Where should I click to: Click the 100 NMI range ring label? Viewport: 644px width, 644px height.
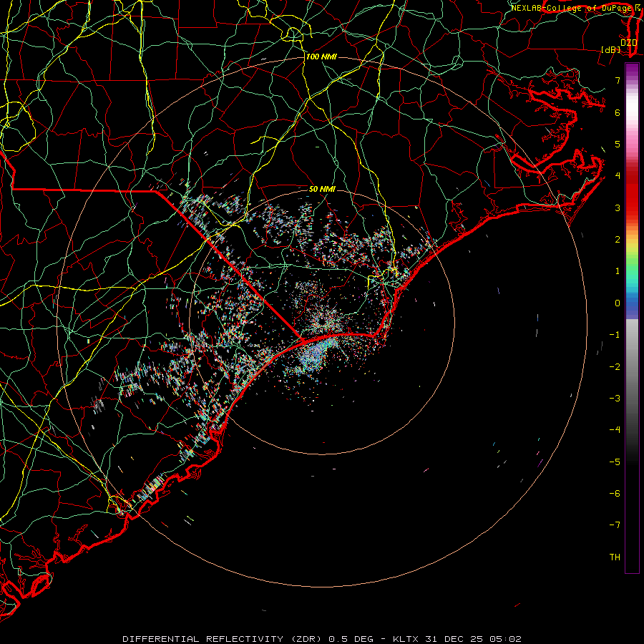point(321,57)
